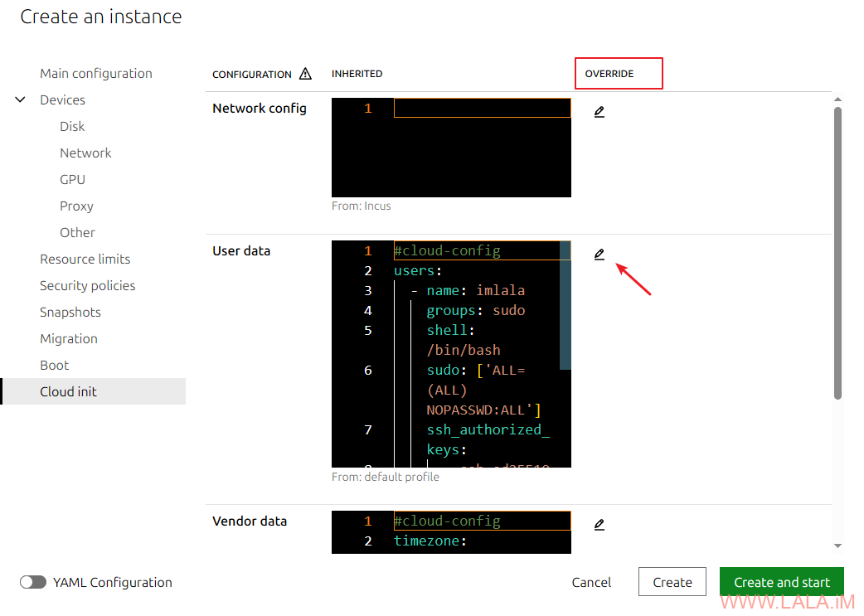Collapse the Devices section chevron
864x616 pixels.
coord(21,99)
